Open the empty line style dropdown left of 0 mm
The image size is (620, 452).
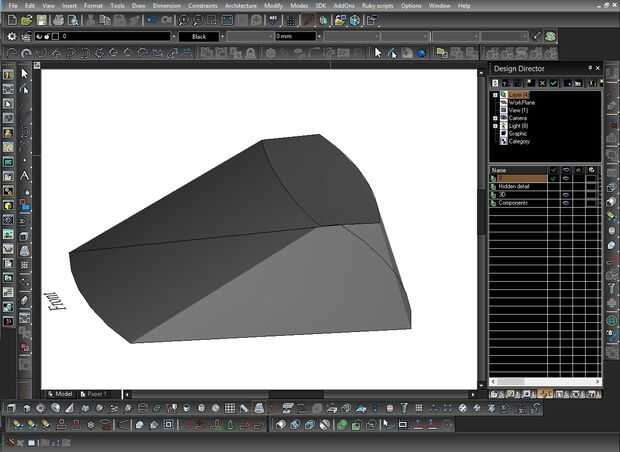click(x=250, y=36)
